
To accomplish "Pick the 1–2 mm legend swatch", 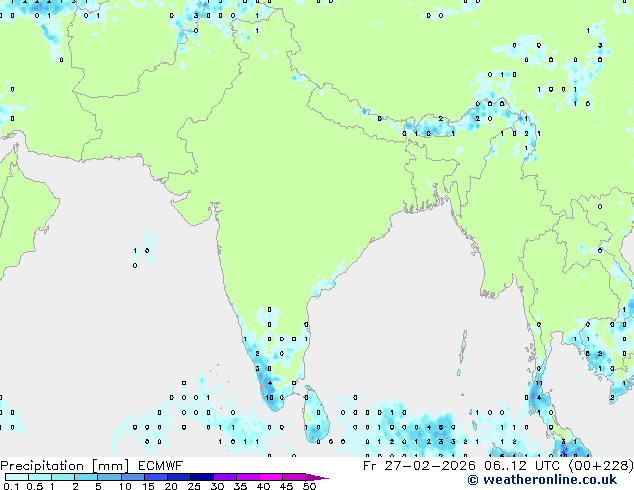I will coord(63,477).
